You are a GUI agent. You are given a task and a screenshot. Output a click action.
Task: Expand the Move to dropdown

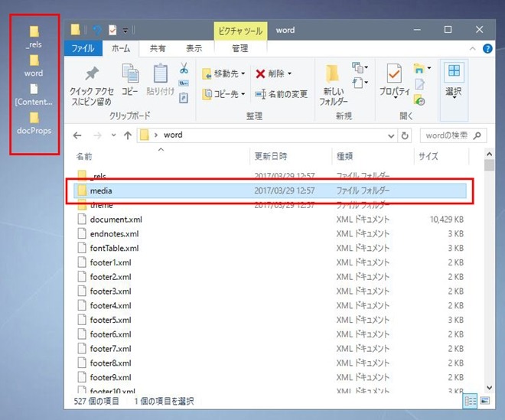click(244, 74)
